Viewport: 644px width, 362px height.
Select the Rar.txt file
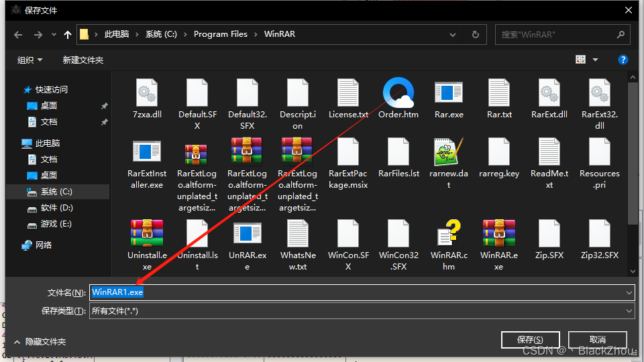[x=499, y=99]
